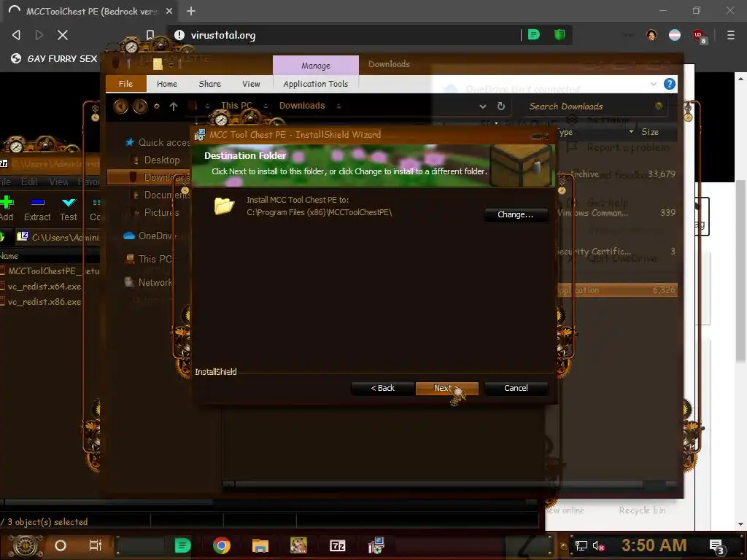Viewport: 747px width, 560px height.
Task: Click Next in the InstallShield wizard
Action: click(x=446, y=388)
